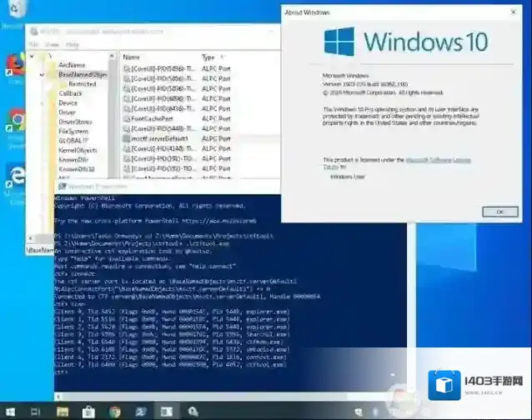Click the PowerShell window title bar

(168, 187)
